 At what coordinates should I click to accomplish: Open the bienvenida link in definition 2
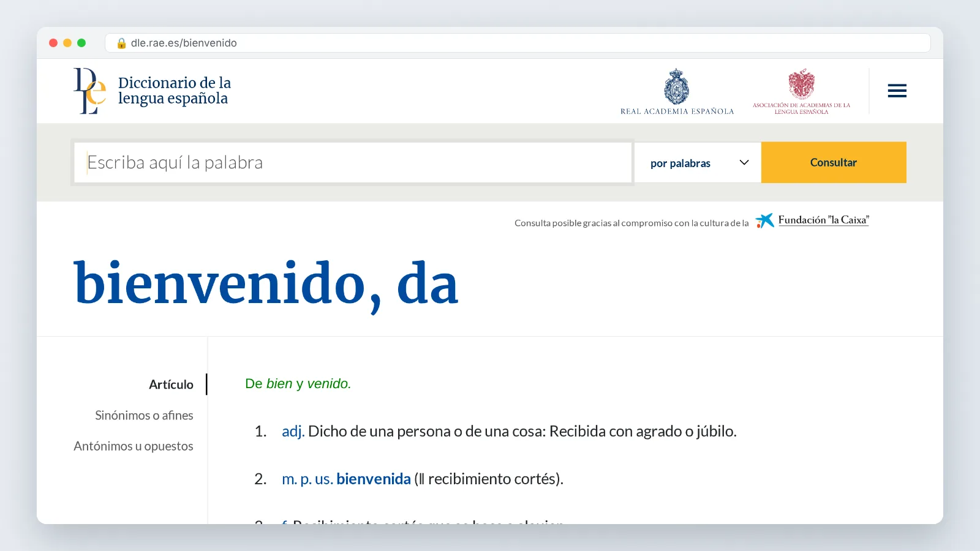pos(374,479)
